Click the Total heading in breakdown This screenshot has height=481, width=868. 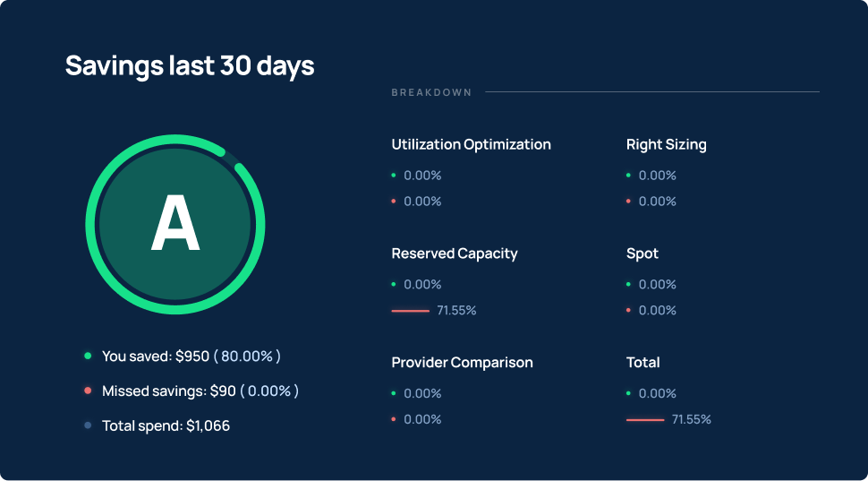642,363
